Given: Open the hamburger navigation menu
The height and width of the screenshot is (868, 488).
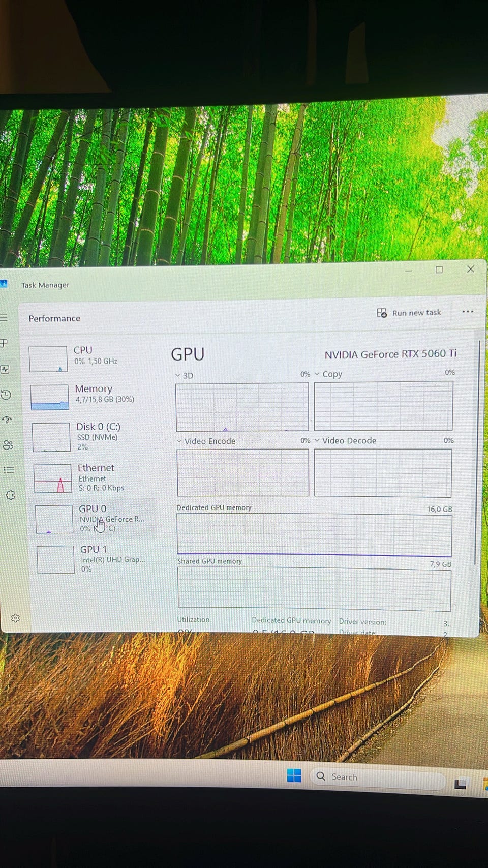Looking at the screenshot, I should pyautogui.click(x=4, y=318).
